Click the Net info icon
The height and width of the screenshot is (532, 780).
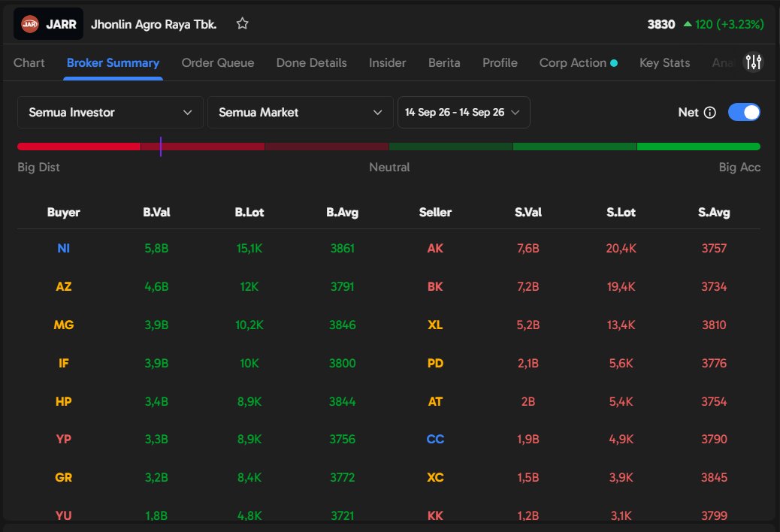(710, 113)
